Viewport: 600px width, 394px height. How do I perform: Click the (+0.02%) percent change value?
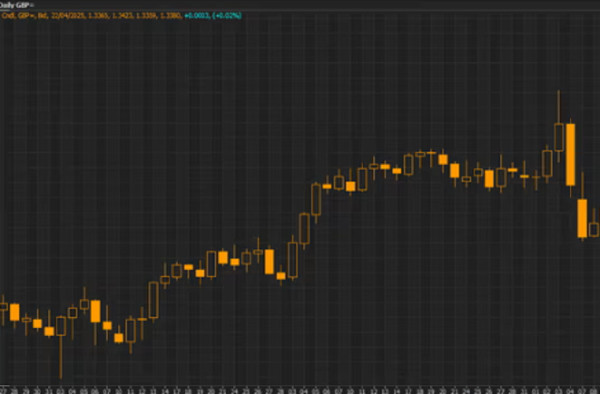(x=227, y=16)
